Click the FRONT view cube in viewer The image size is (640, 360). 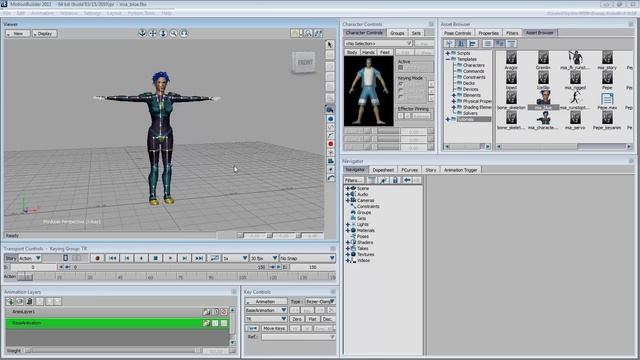[x=304, y=62]
